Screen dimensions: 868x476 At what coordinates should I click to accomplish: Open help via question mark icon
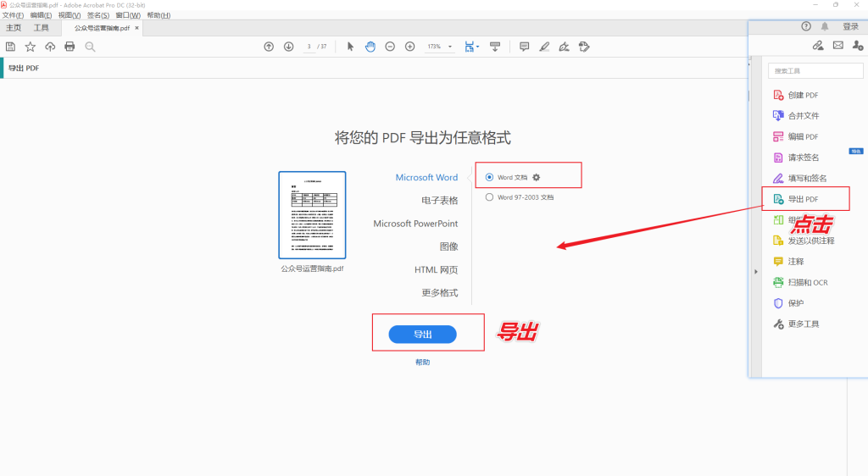[806, 26]
